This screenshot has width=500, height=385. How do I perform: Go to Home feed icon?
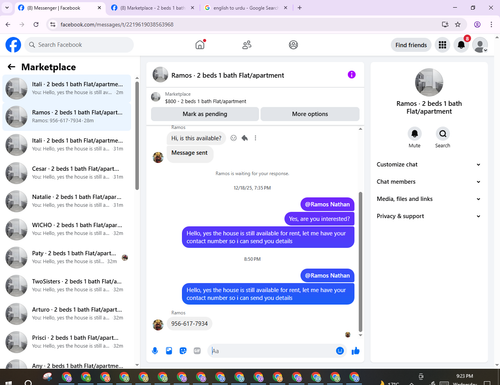click(x=200, y=45)
